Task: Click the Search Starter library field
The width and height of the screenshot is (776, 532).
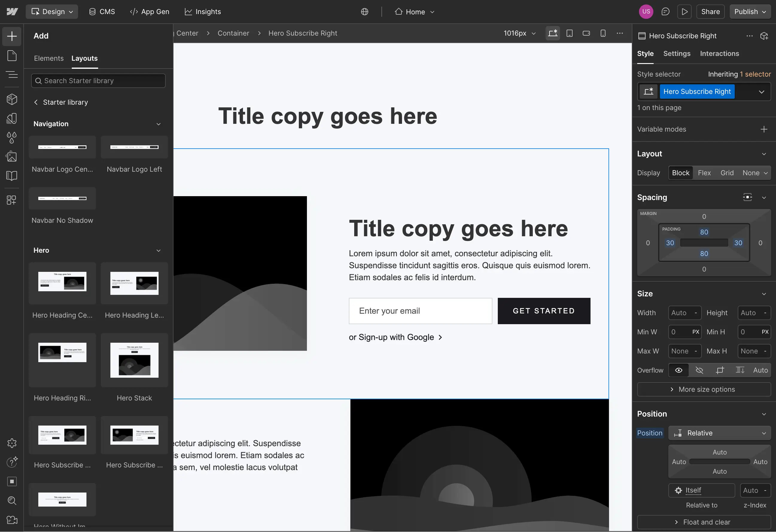Action: (98, 80)
